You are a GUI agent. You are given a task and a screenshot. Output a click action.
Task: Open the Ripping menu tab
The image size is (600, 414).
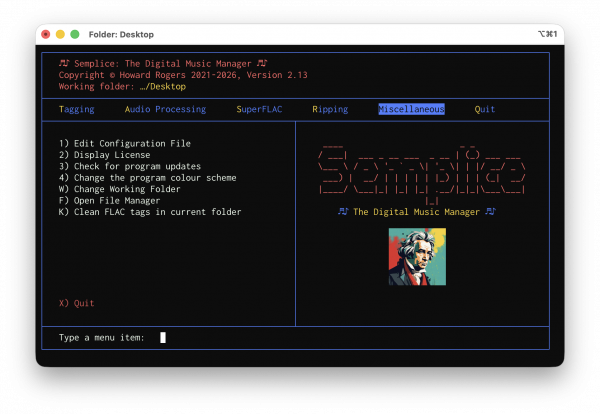coord(329,109)
